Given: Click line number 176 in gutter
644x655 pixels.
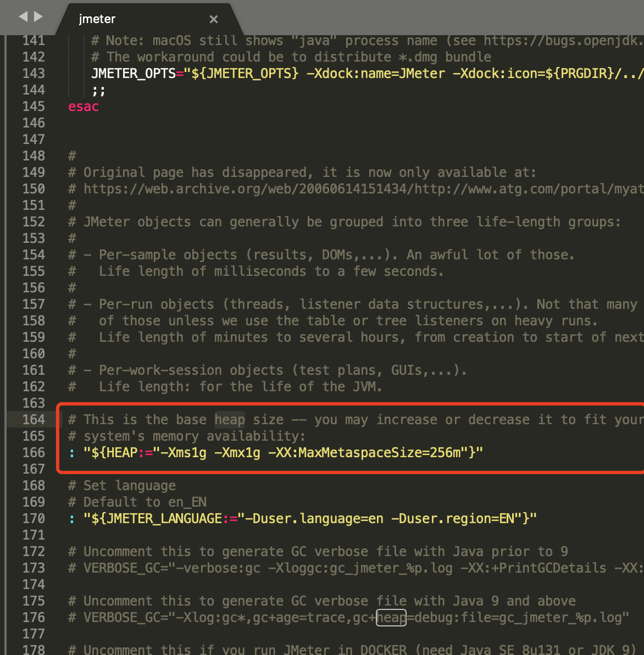Looking at the screenshot, I should (34, 617).
